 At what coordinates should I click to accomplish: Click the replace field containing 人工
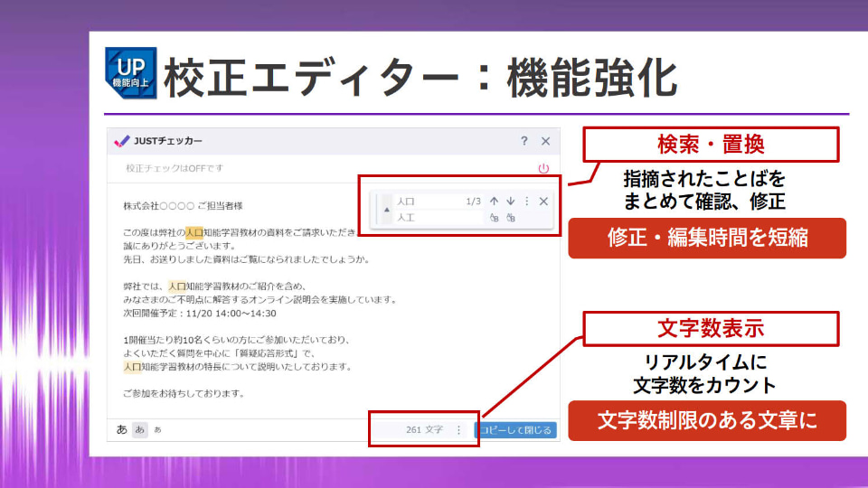(x=439, y=218)
